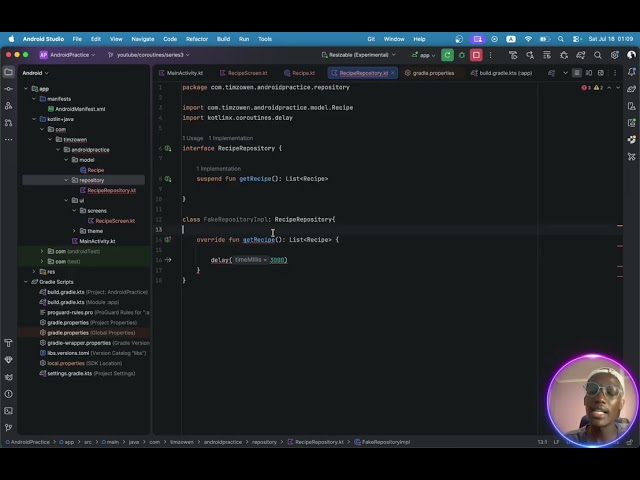
Task: Open the notifications bell icon
Action: click(x=632, y=72)
